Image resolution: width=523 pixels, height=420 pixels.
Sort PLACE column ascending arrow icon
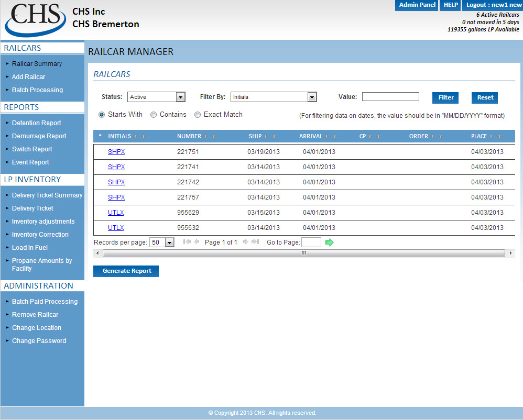coord(499,136)
